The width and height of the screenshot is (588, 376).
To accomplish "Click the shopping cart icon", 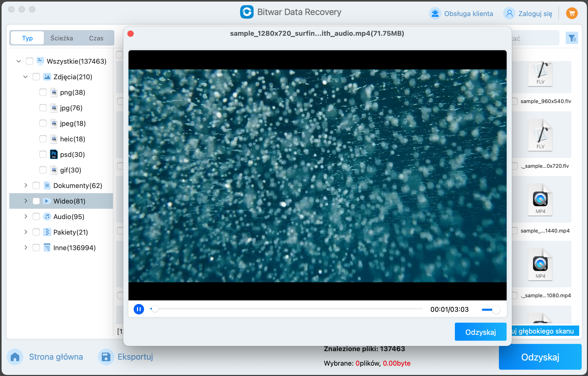I will (572, 13).
